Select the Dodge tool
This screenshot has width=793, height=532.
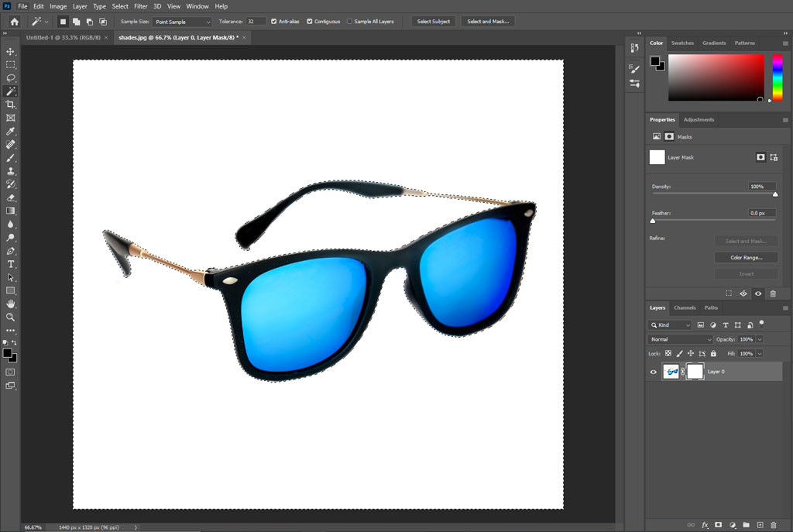(x=10, y=237)
